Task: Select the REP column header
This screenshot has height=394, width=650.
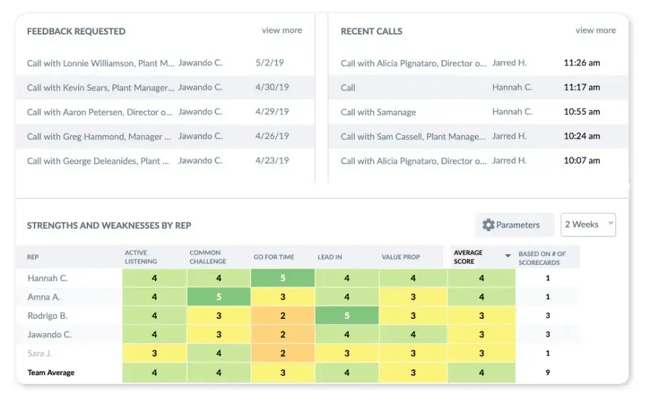Action: click(33, 257)
